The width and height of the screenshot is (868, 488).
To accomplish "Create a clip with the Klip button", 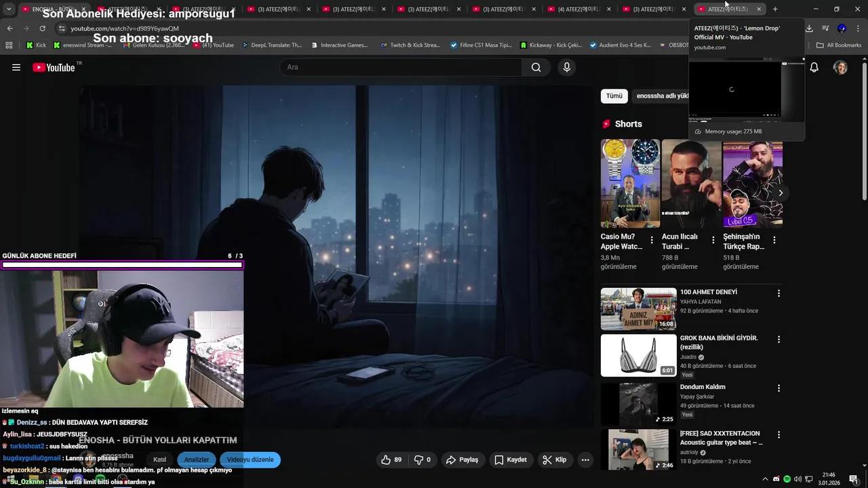I will click(555, 460).
